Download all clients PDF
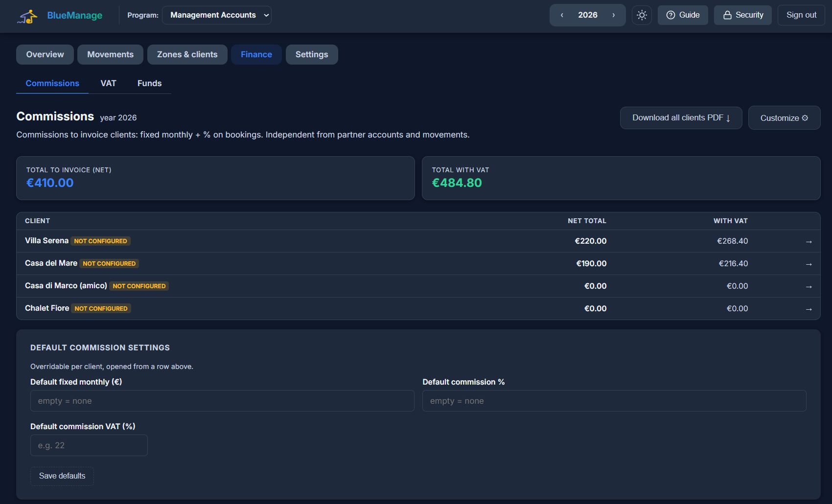832x504 pixels. point(681,118)
